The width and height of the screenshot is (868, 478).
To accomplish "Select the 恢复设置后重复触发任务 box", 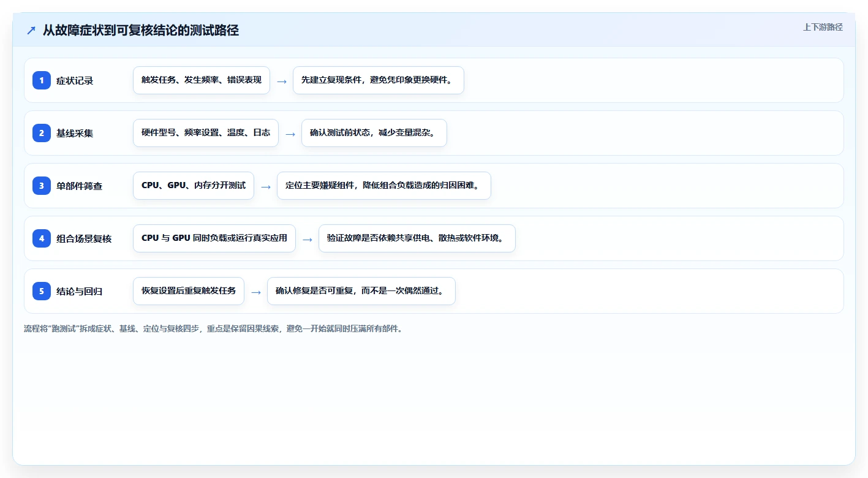I will (189, 291).
